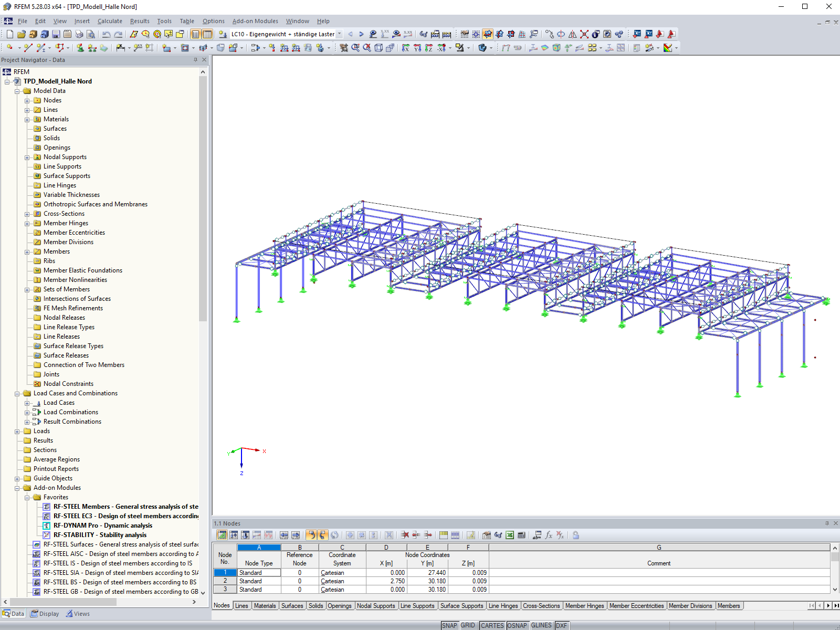Image resolution: width=840 pixels, height=630 pixels.
Task: Switch to the Member Hinges table tab
Action: pyautogui.click(x=584, y=606)
